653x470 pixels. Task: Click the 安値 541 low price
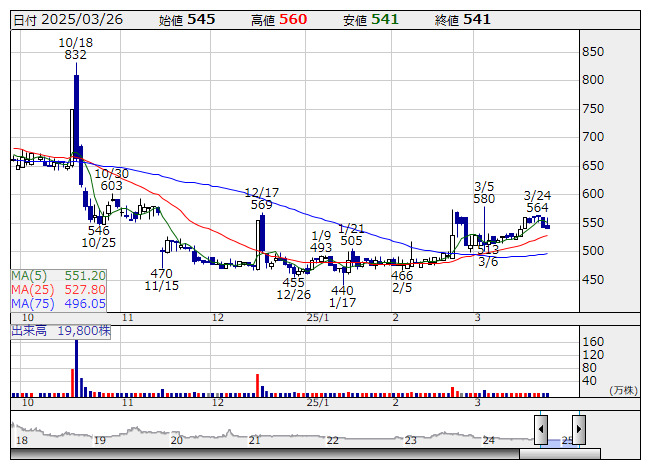click(371, 20)
